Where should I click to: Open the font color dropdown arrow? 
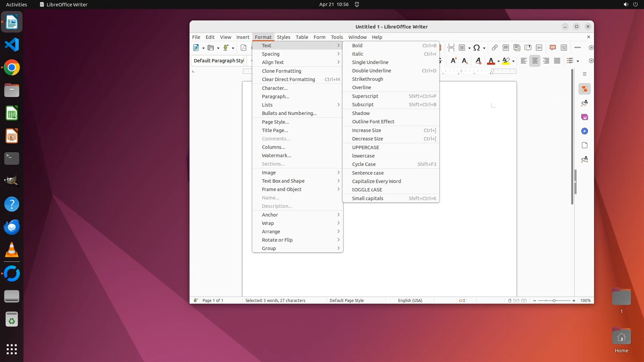[498, 61]
